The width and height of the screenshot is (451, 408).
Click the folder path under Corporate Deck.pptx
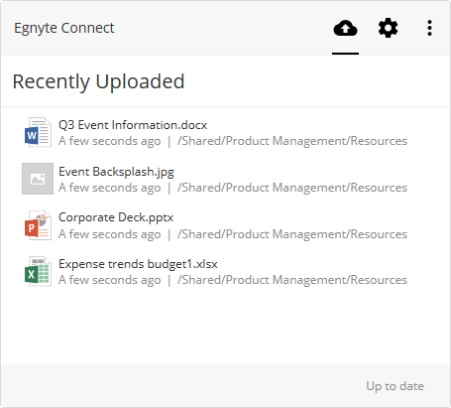pos(292,234)
